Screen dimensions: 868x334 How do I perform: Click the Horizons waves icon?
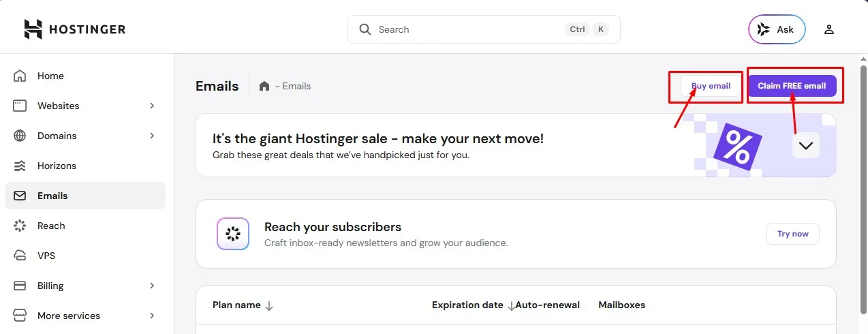20,166
